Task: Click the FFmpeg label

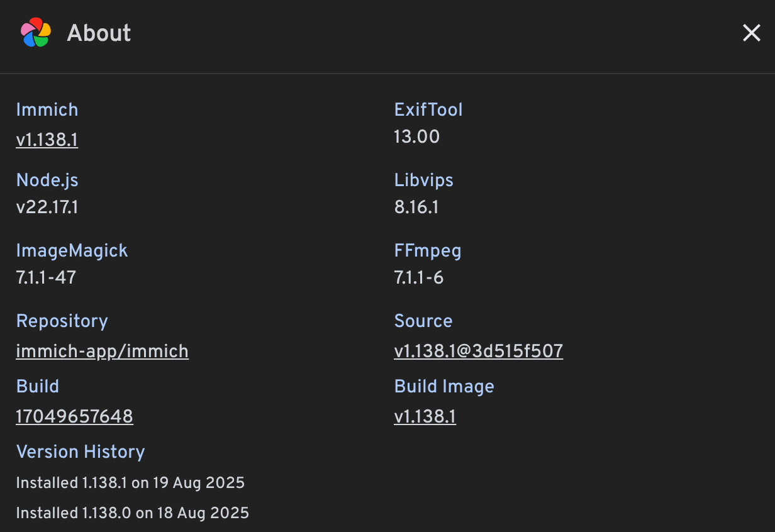Action: [427, 250]
